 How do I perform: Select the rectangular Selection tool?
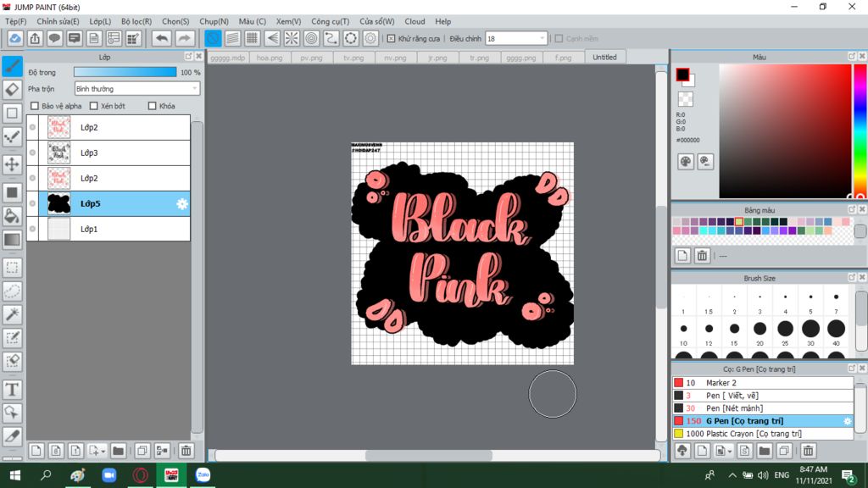[12, 268]
